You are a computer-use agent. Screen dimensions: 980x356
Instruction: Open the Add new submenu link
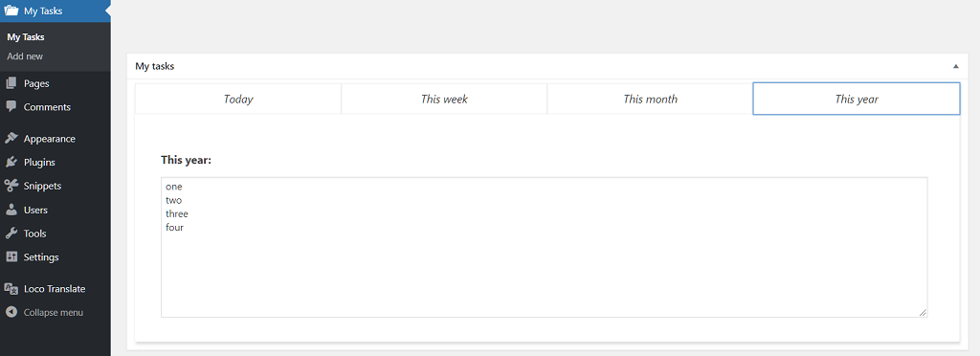click(x=25, y=56)
